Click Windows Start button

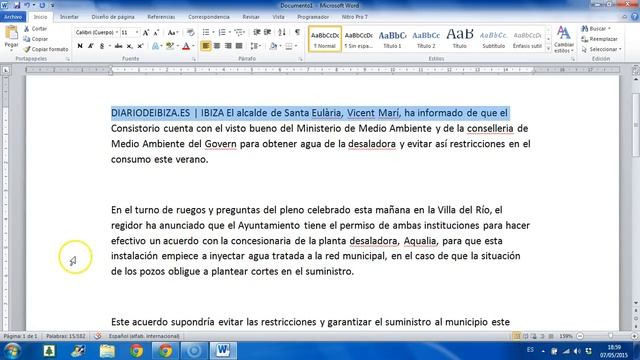coord(12,351)
